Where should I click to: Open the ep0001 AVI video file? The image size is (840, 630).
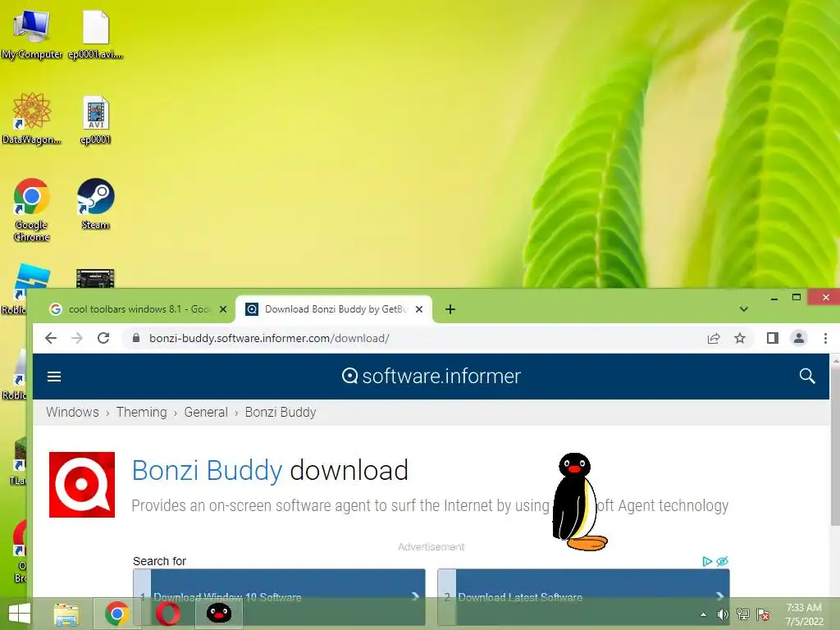96,119
